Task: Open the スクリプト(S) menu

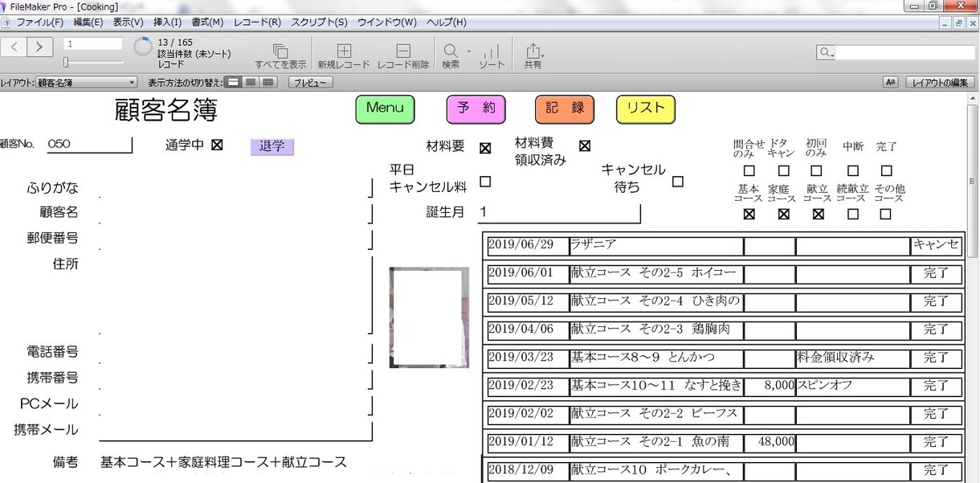Action: point(319,23)
